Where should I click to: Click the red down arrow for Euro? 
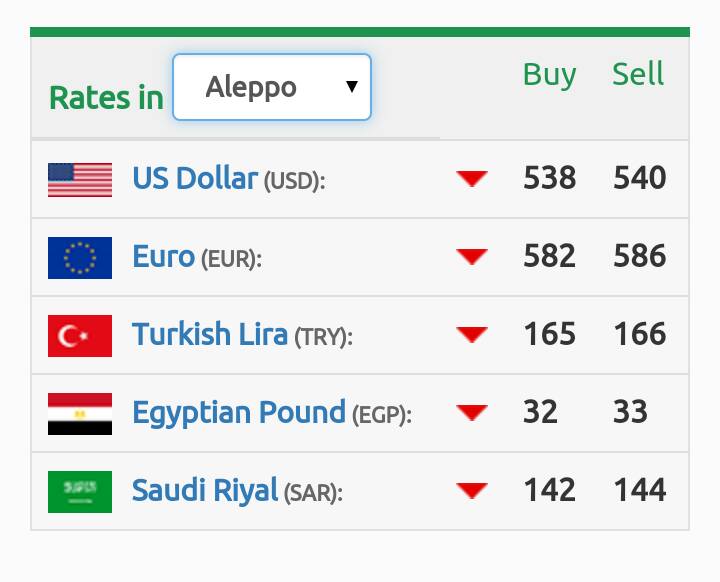472,256
